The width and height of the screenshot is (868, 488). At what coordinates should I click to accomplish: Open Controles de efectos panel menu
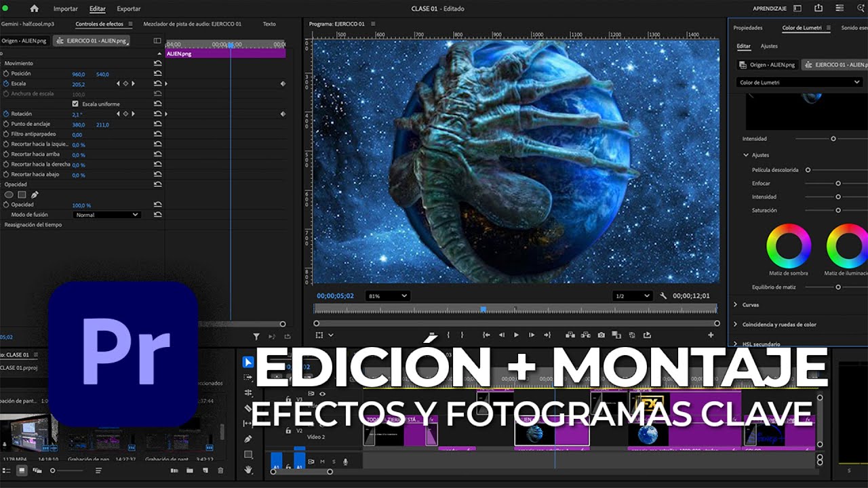(x=129, y=24)
